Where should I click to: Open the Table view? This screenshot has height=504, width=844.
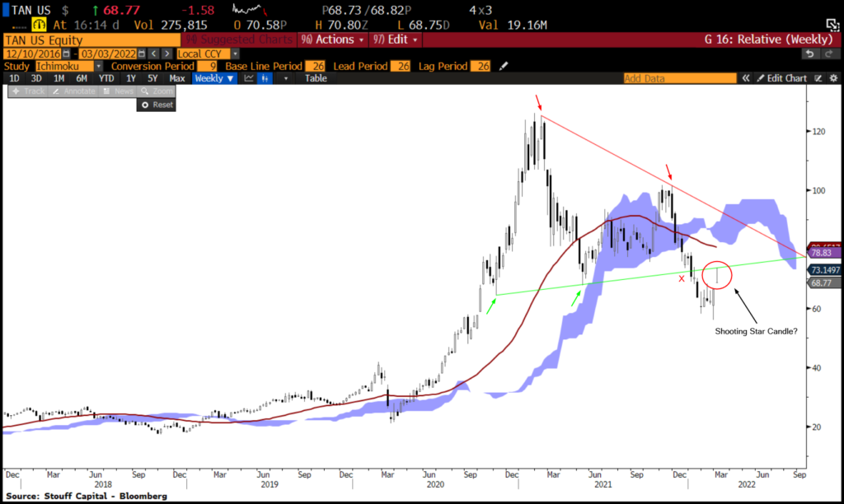tap(316, 78)
